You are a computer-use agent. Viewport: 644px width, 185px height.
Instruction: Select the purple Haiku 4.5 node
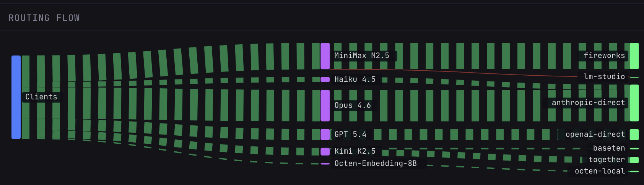pyautogui.click(x=325, y=80)
